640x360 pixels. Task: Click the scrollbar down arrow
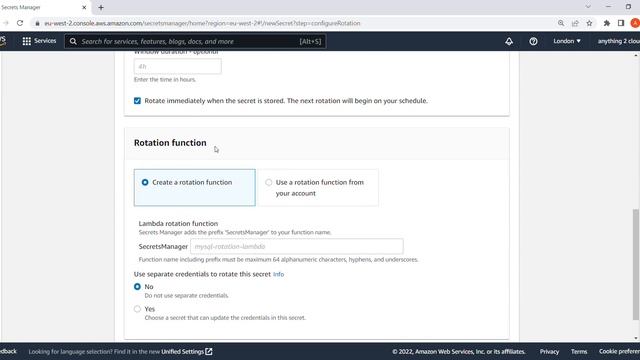point(636,338)
